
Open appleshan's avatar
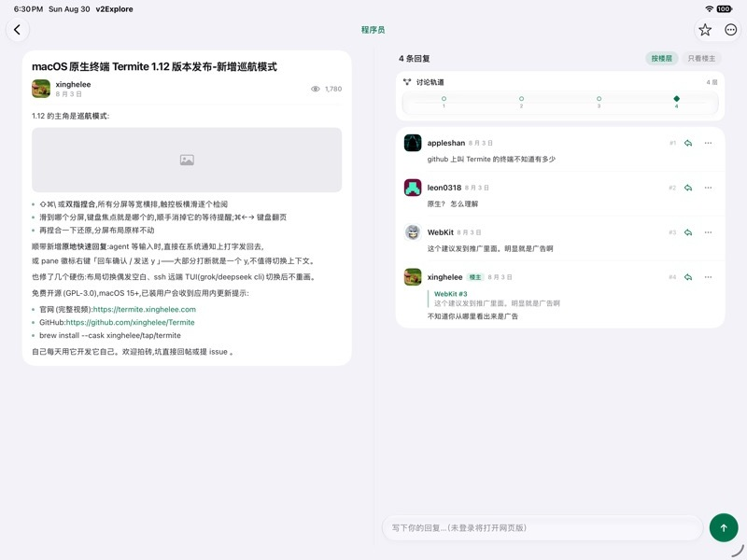[x=413, y=143]
